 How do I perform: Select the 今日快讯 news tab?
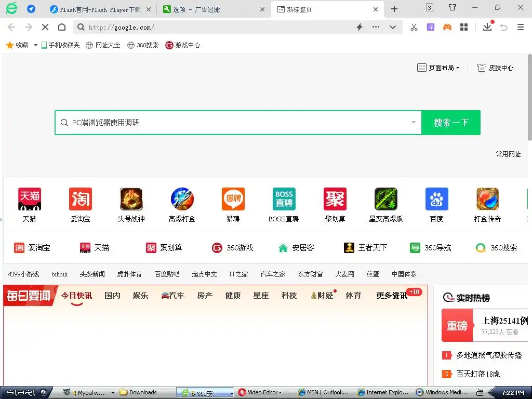(77, 296)
